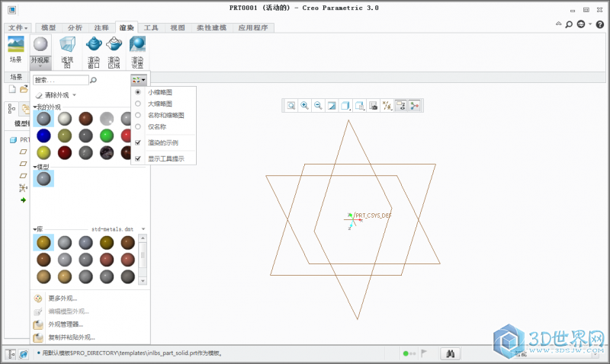The image size is (610, 364).
Task: Click the binoculars find icon in the status bar
Action: coord(451,353)
